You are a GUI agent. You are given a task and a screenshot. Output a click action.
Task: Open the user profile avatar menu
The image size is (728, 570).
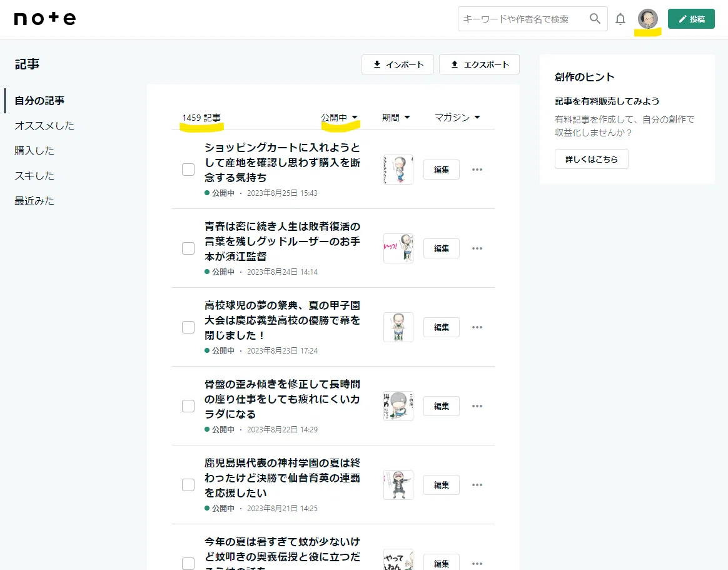648,19
